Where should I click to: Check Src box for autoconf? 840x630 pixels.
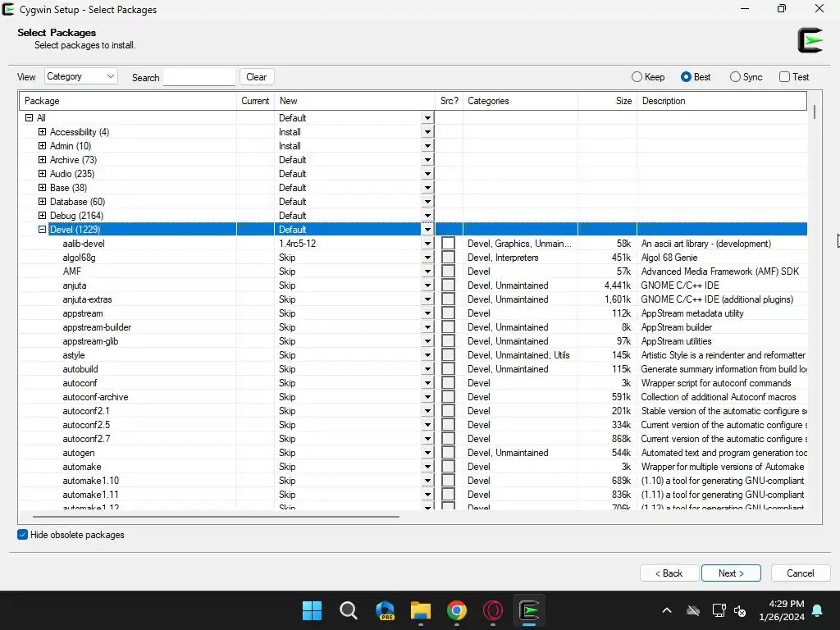(x=449, y=382)
